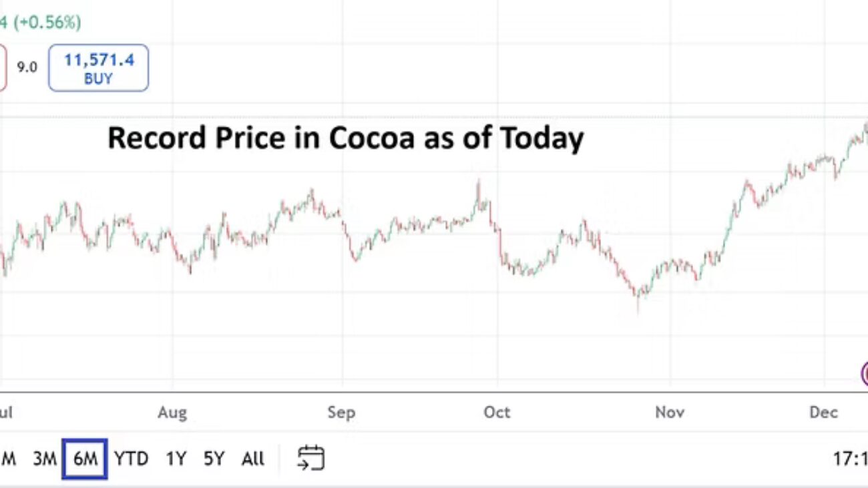Viewport: 868px width, 488px height.
Task: Show the All time range
Action: coord(253,459)
